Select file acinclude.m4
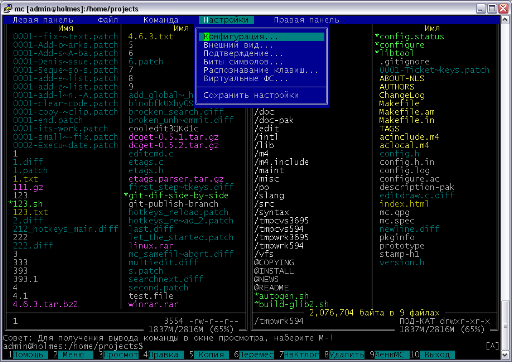This screenshot has width=512, height=362. (x=409, y=137)
